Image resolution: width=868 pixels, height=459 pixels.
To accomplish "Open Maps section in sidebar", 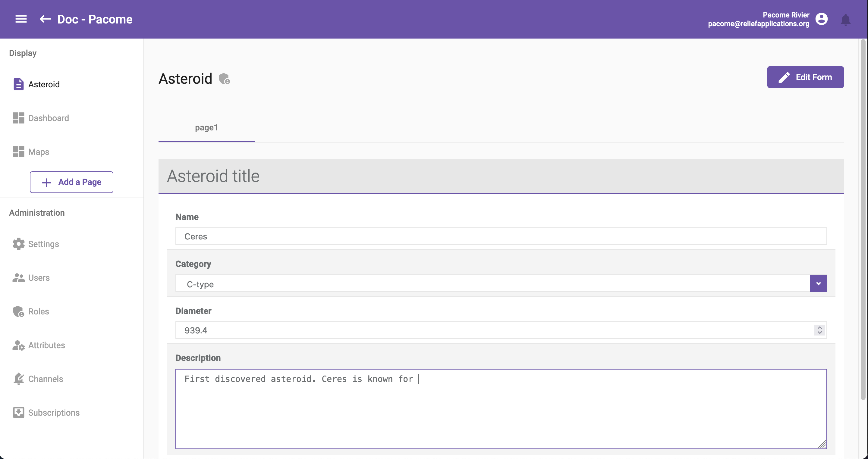I will (39, 151).
